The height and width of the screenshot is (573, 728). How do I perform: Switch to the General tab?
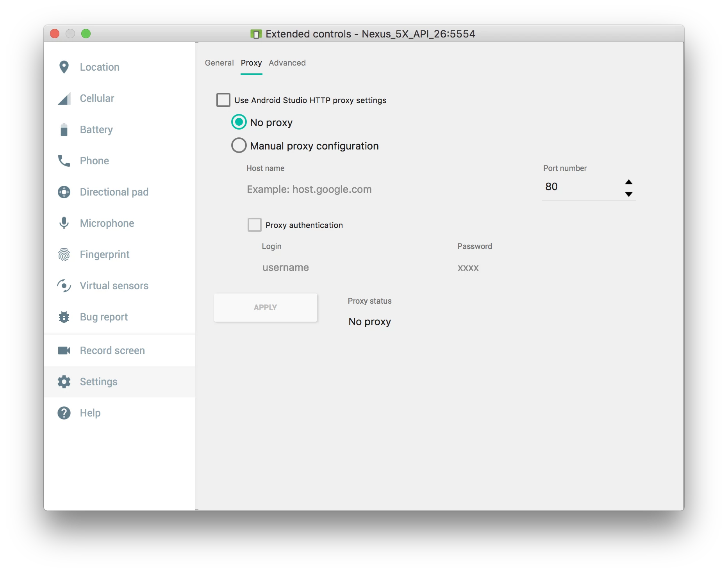click(219, 63)
